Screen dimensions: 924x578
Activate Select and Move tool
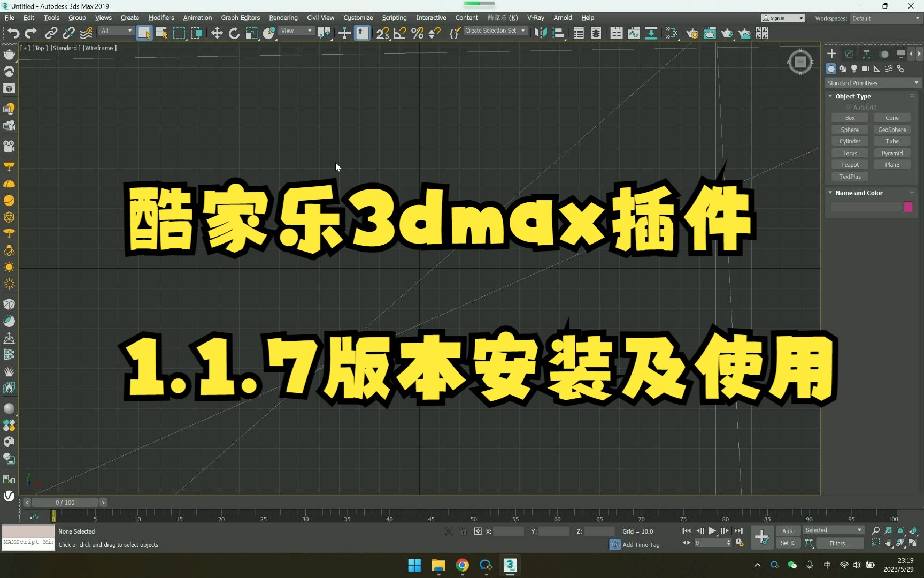click(217, 33)
